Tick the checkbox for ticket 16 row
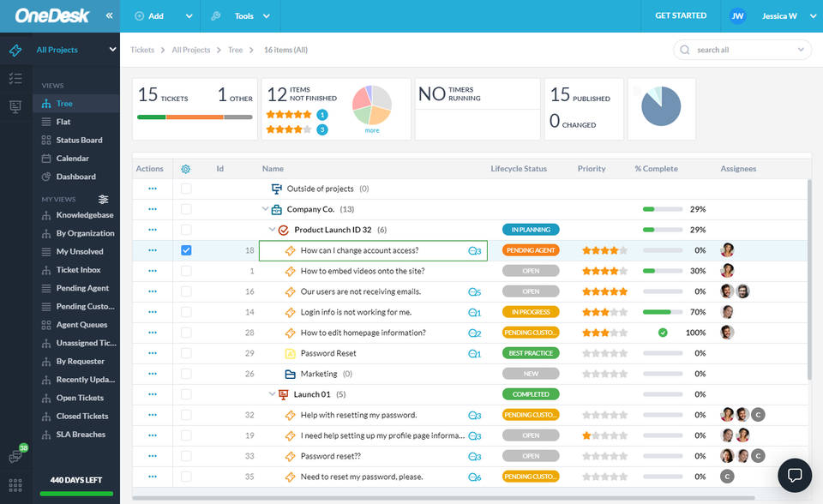The height and width of the screenshot is (504, 823). 186,291
